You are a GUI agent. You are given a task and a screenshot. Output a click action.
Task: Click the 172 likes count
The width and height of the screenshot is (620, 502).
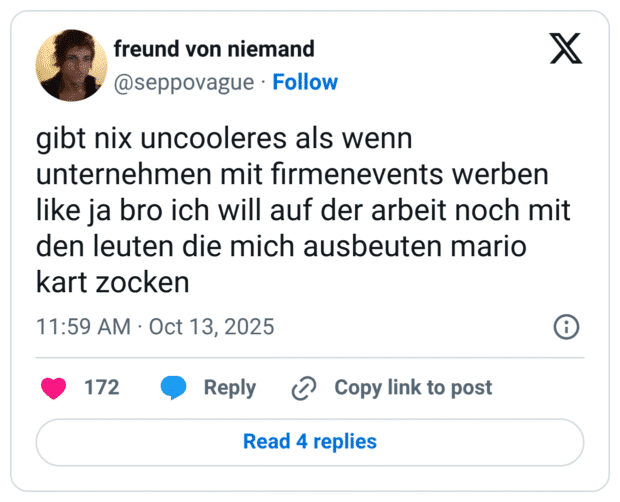click(101, 388)
